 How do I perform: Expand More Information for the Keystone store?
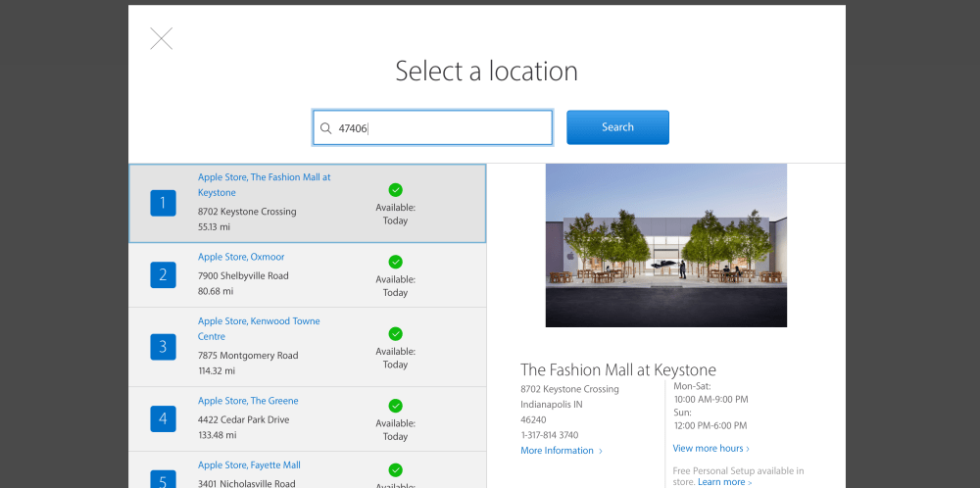pos(561,451)
